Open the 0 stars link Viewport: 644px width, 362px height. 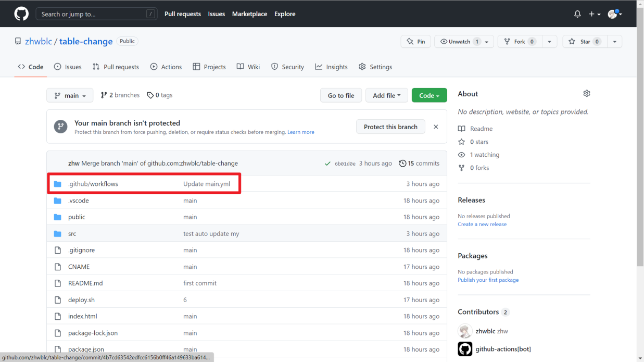[x=473, y=142]
